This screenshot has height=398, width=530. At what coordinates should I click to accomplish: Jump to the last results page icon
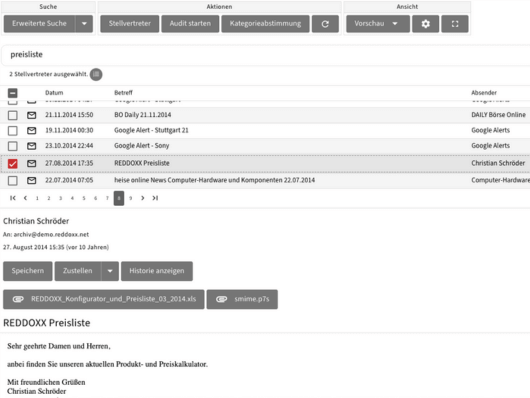tap(155, 198)
